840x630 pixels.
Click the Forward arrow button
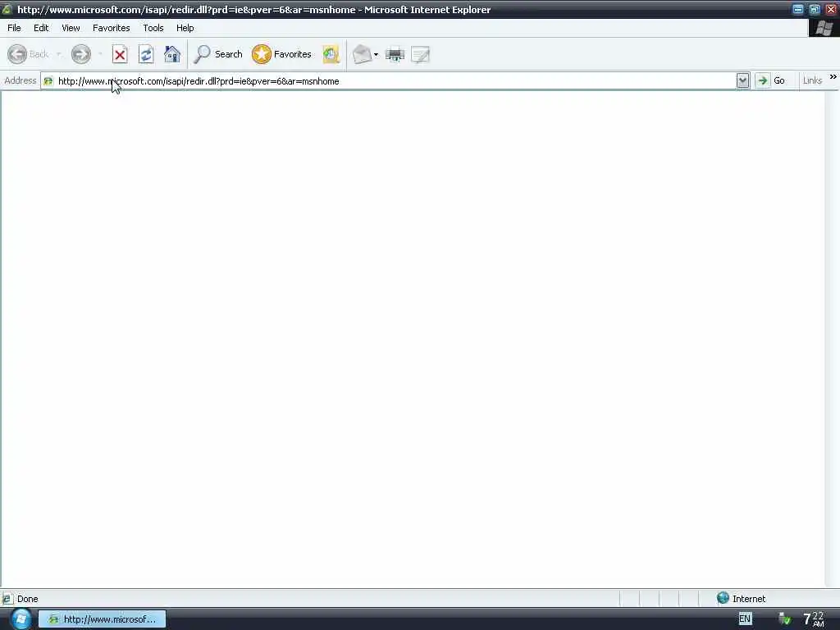click(81, 54)
